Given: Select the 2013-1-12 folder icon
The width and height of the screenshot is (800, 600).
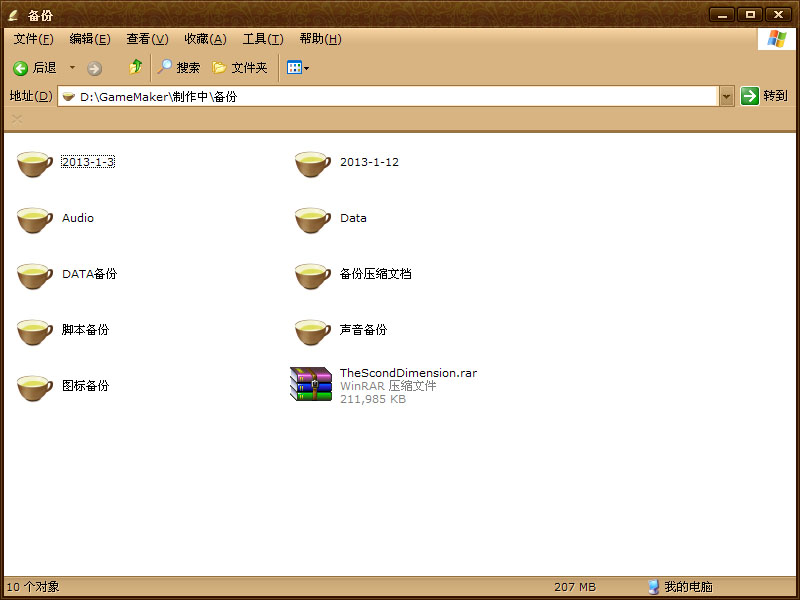Looking at the screenshot, I should (x=313, y=164).
